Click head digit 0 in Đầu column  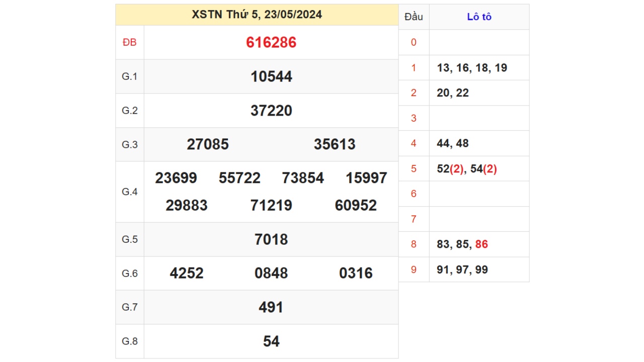click(x=414, y=42)
